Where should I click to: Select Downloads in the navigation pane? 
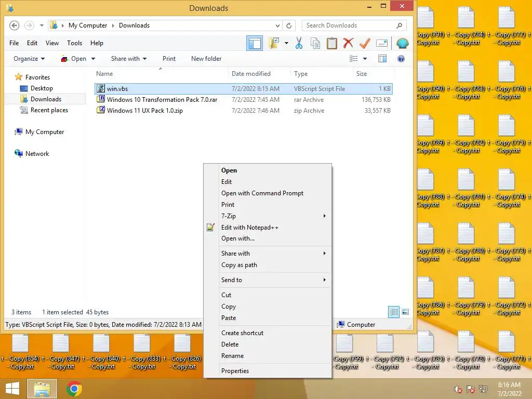[46, 99]
